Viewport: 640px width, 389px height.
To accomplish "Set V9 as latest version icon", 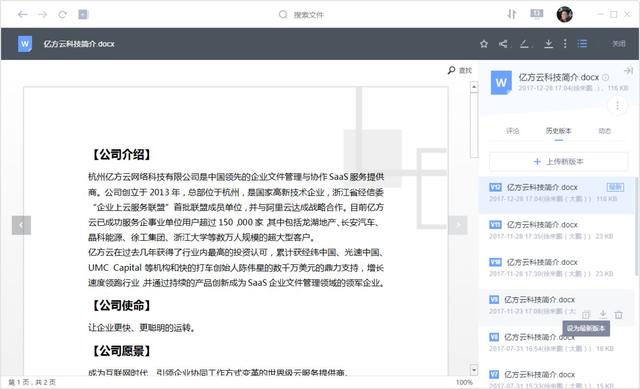I will (x=587, y=314).
